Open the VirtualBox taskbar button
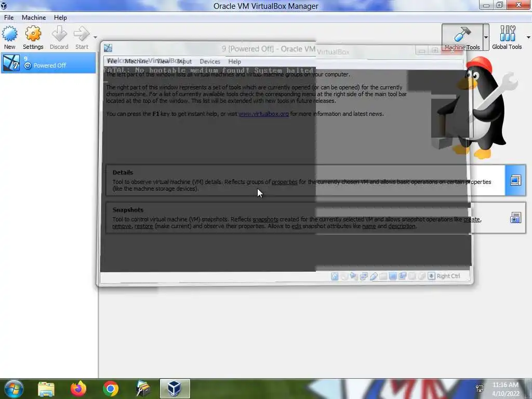 click(x=175, y=389)
